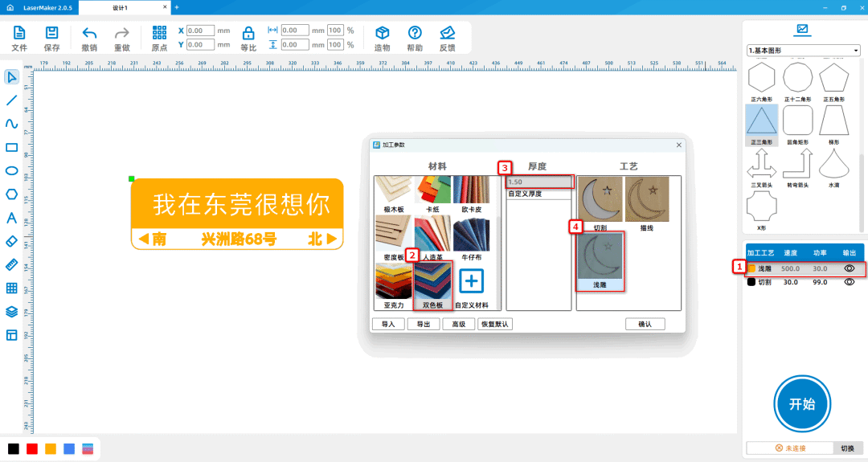Hide output of the 切割 layer
868x462 pixels.
tap(848, 282)
